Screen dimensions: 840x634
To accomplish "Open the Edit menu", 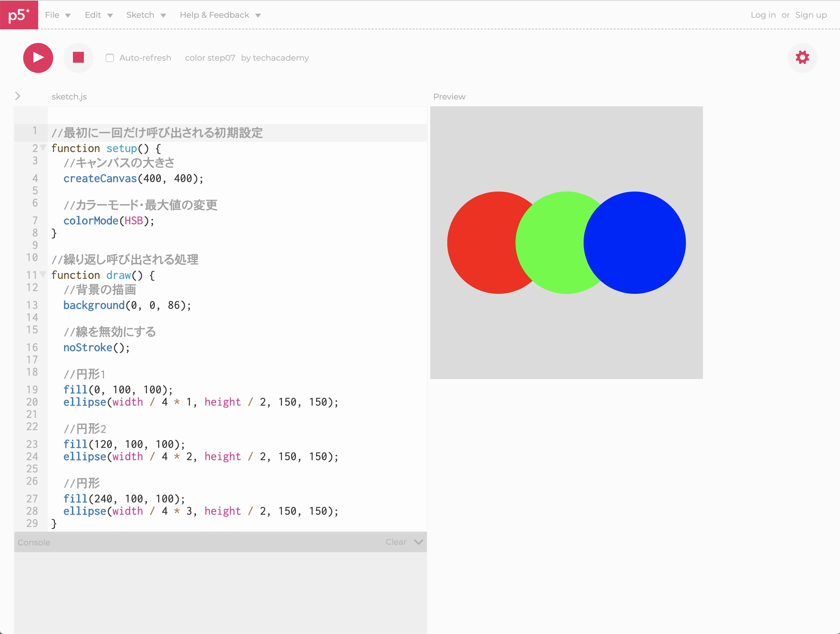I will click(x=99, y=15).
